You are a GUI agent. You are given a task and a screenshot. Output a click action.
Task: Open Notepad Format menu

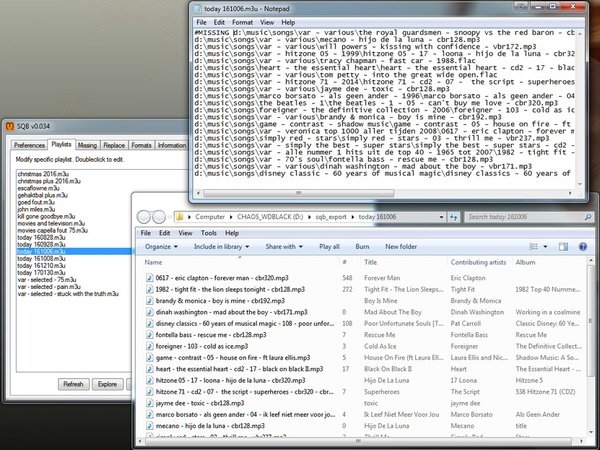click(x=242, y=22)
